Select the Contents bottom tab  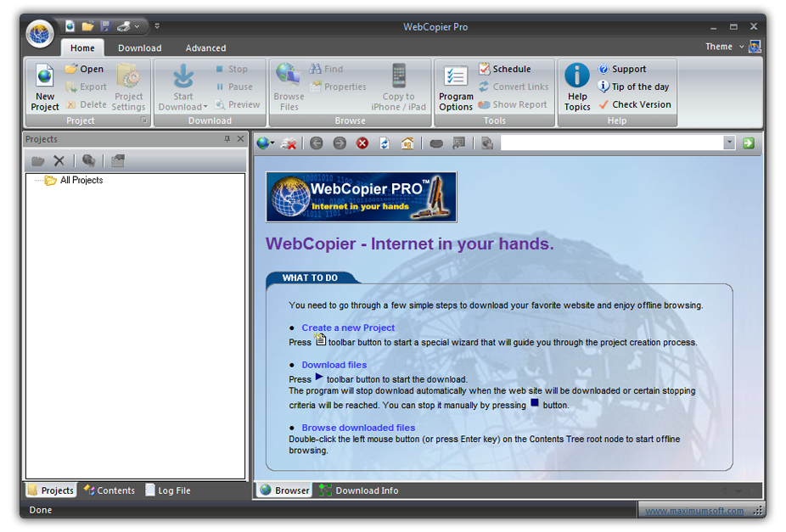coord(109,490)
